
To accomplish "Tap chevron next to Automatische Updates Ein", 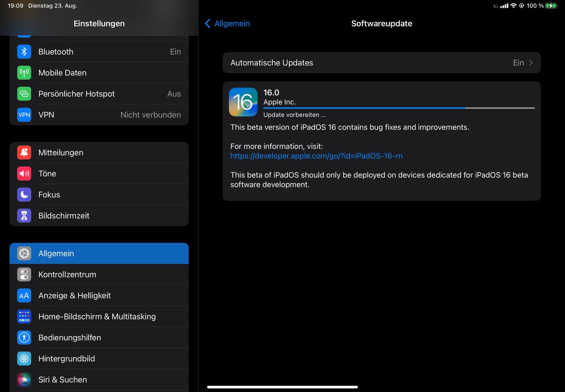I will (531, 63).
